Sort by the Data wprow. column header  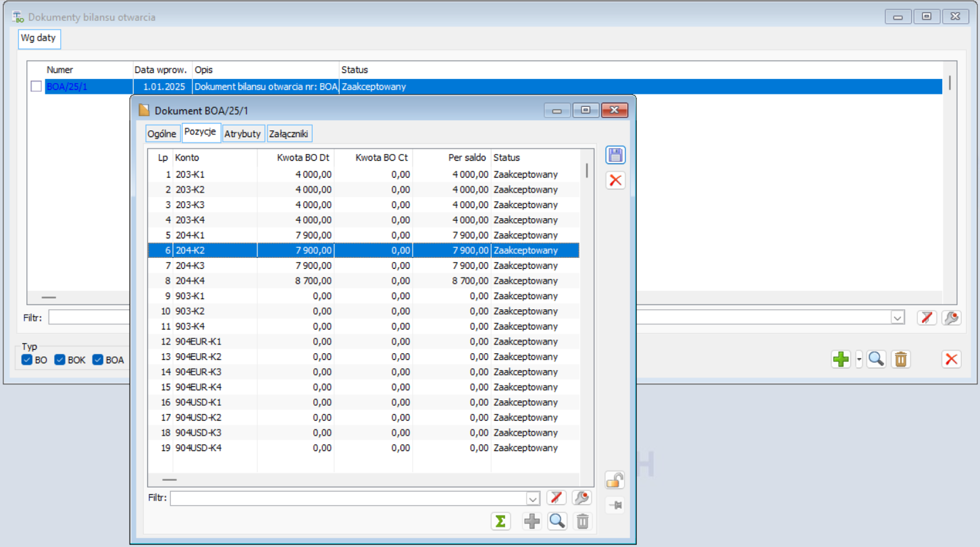163,70
